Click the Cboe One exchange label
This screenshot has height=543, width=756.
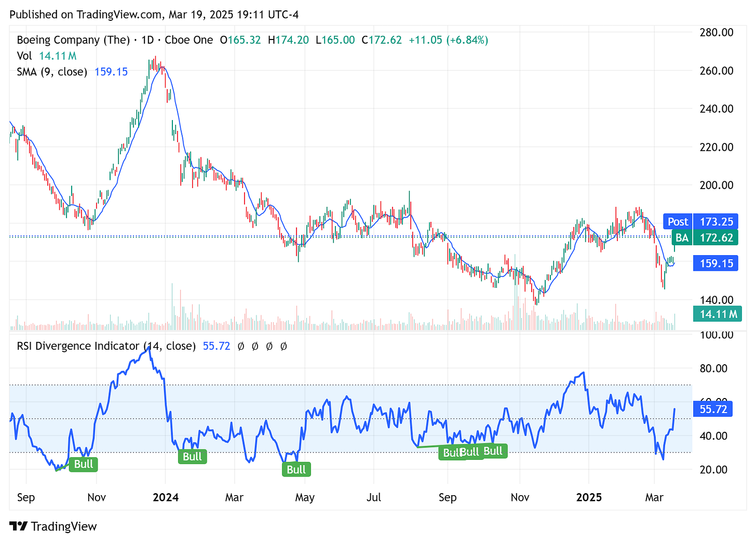click(188, 39)
